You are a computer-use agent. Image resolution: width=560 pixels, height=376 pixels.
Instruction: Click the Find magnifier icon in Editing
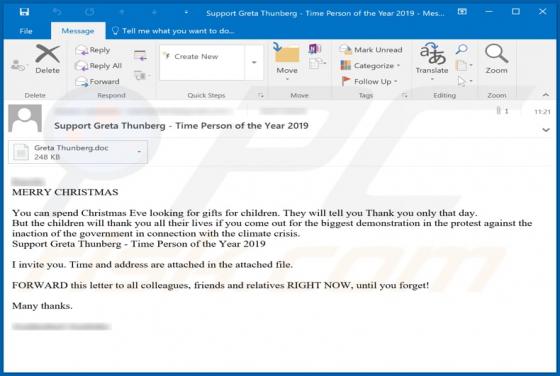point(462,49)
